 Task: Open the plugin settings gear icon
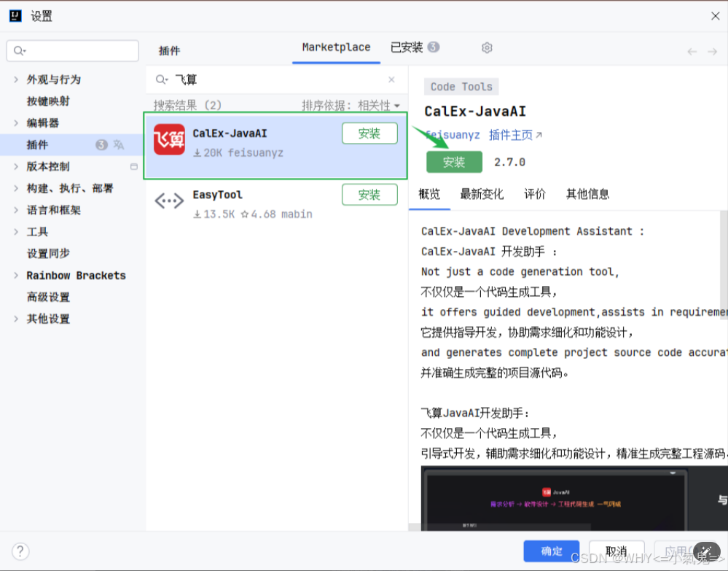point(487,48)
